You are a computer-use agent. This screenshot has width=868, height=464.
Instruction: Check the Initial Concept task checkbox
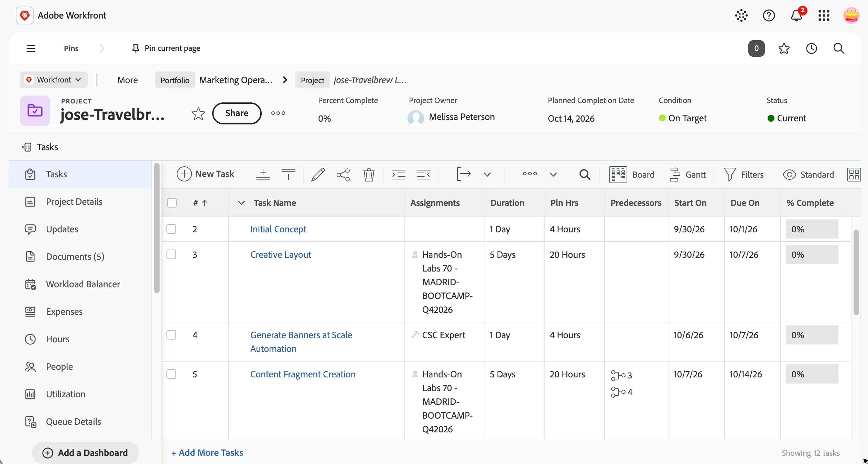pyautogui.click(x=171, y=229)
